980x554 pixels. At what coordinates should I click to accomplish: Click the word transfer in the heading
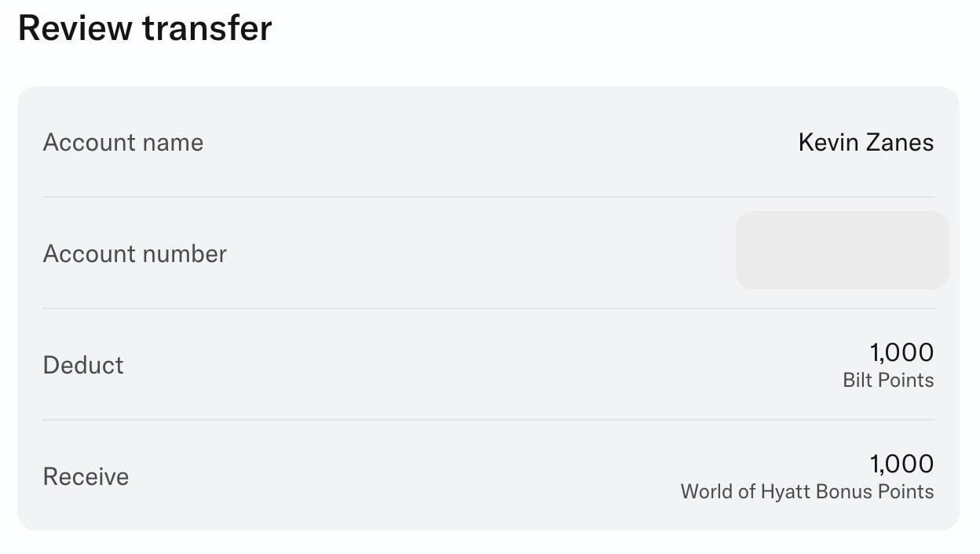[x=207, y=28]
